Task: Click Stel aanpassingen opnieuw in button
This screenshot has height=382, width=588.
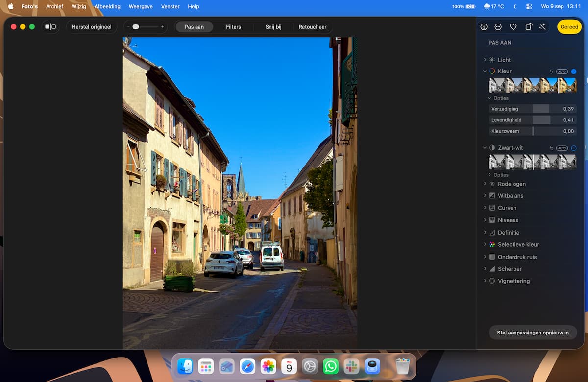Action: pyautogui.click(x=533, y=333)
